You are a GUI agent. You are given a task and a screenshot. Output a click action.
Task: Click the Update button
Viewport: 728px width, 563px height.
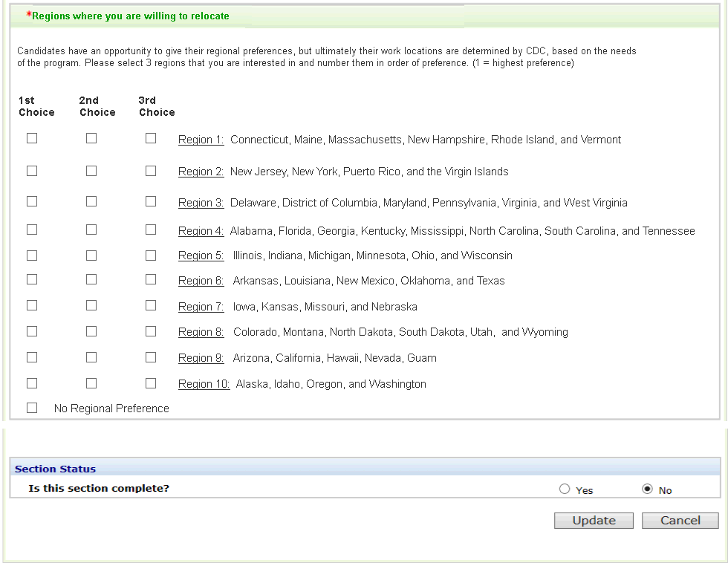tap(594, 521)
